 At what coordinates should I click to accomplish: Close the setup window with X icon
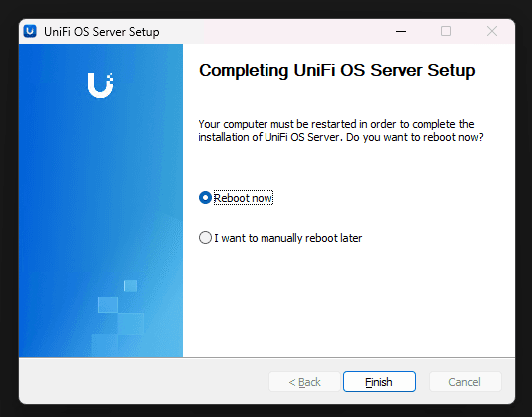(x=492, y=31)
